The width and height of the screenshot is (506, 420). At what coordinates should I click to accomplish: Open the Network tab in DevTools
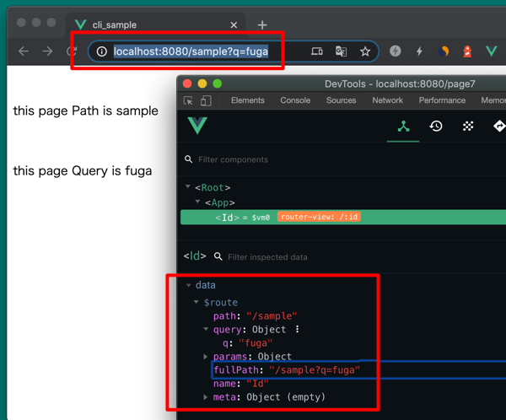pos(388,100)
